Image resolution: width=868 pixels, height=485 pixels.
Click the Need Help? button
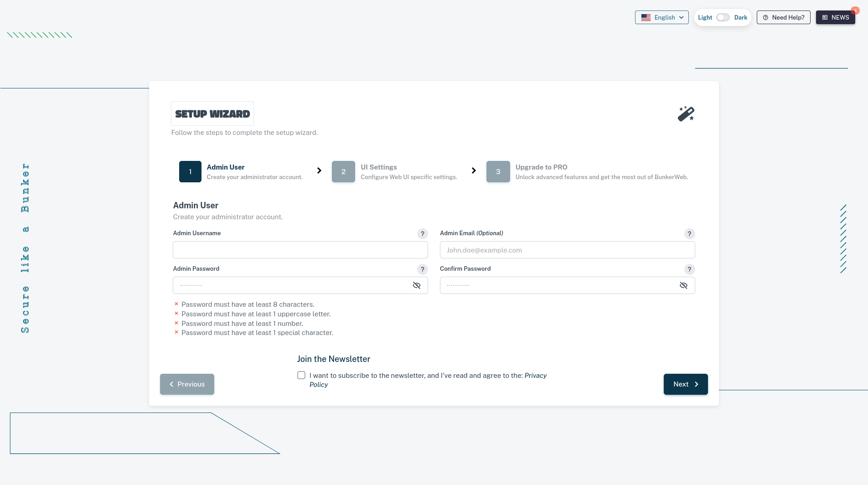783,17
